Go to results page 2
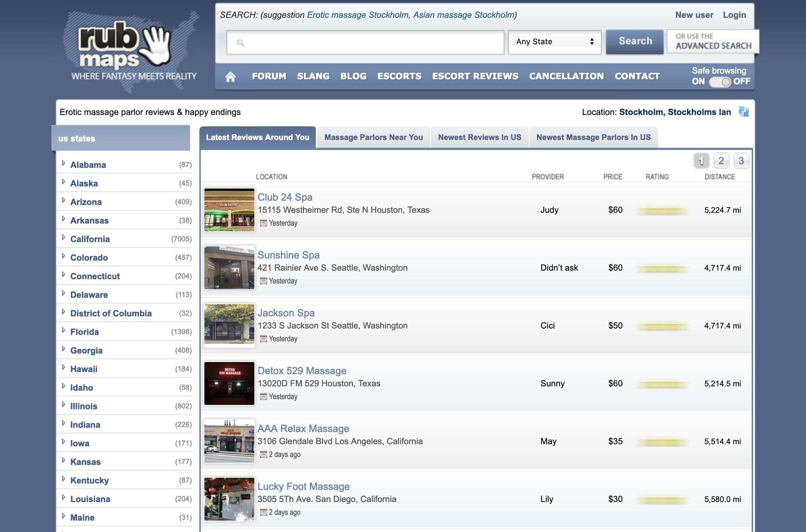The image size is (806, 532). click(x=721, y=161)
